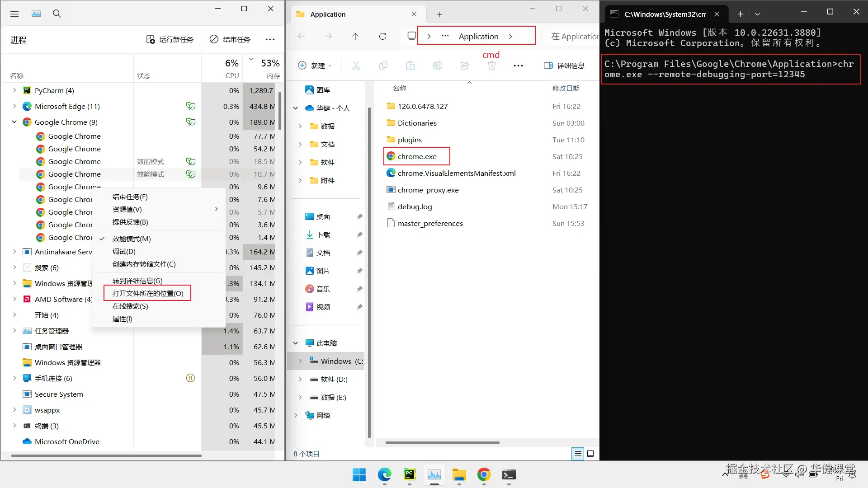
Task: Click Explorer's horizontal scrollbar
Action: (x=442, y=443)
